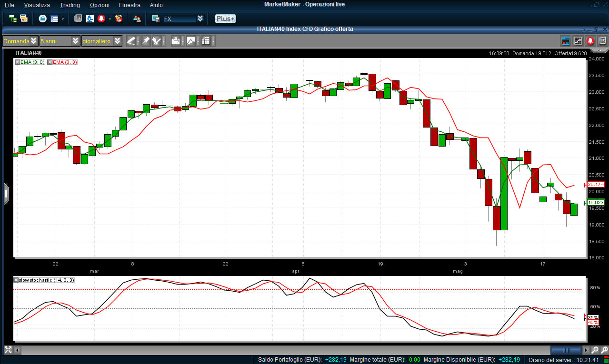Select the pin tool in the chart toolbar
The image size is (609, 364).
pos(146,41)
